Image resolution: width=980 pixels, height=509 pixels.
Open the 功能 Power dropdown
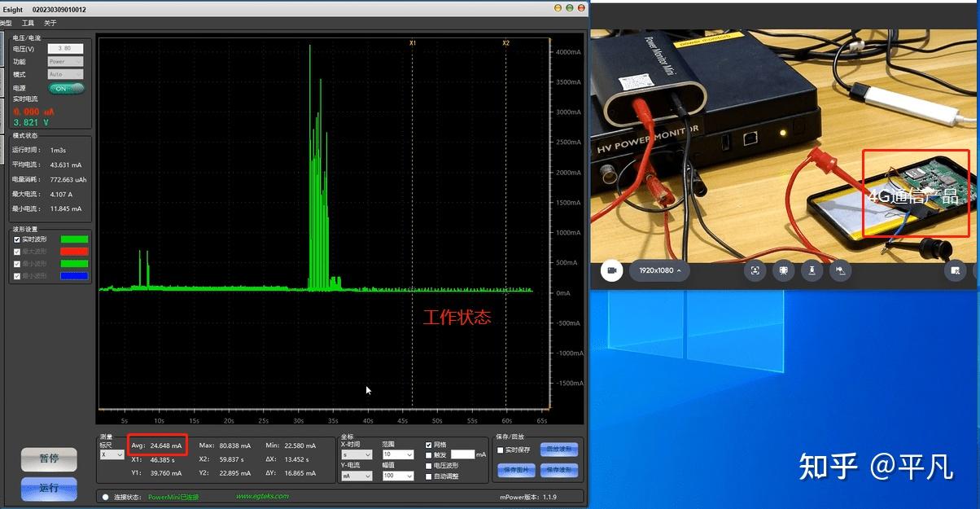65,61
